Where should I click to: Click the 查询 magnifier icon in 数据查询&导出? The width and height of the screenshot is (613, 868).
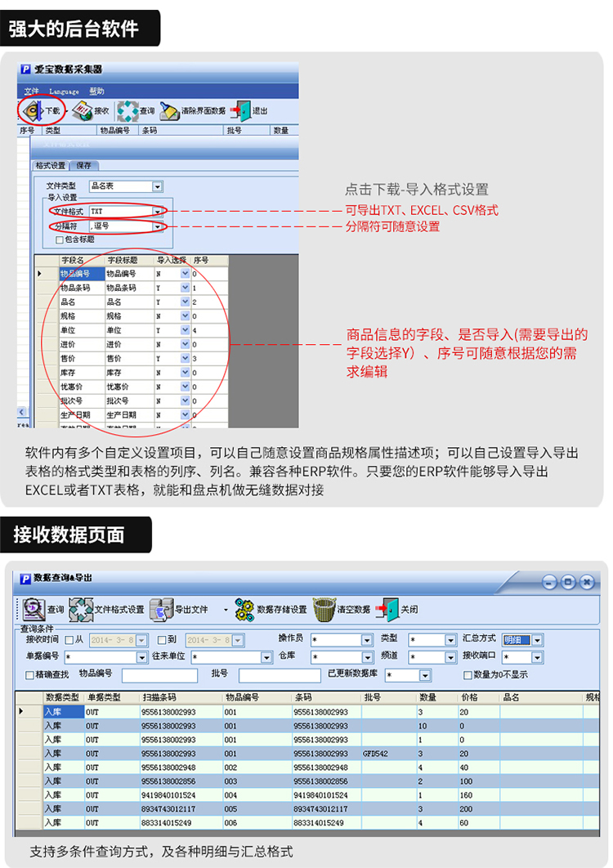tap(34, 610)
